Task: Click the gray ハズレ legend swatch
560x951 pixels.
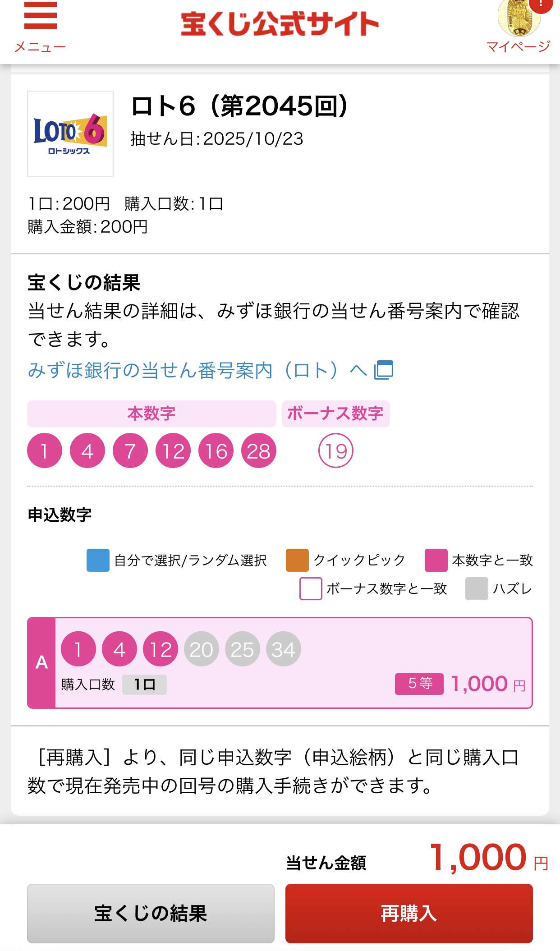Action: click(x=477, y=588)
